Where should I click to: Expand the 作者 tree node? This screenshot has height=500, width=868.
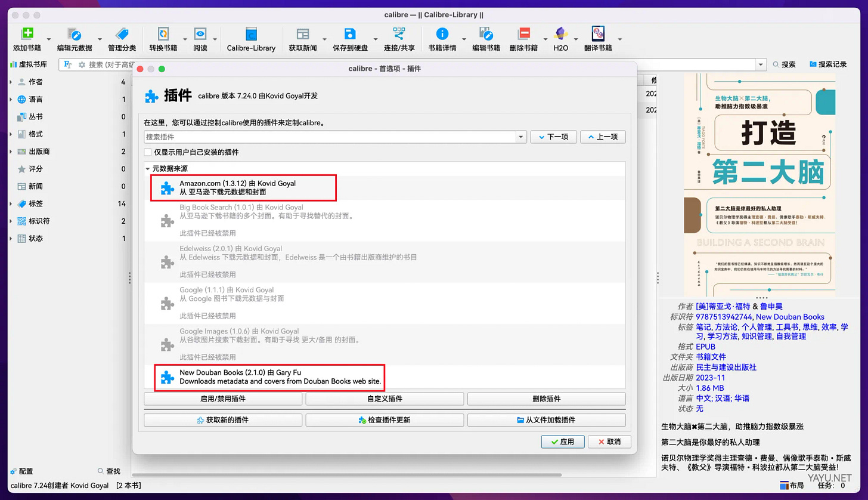(11, 82)
